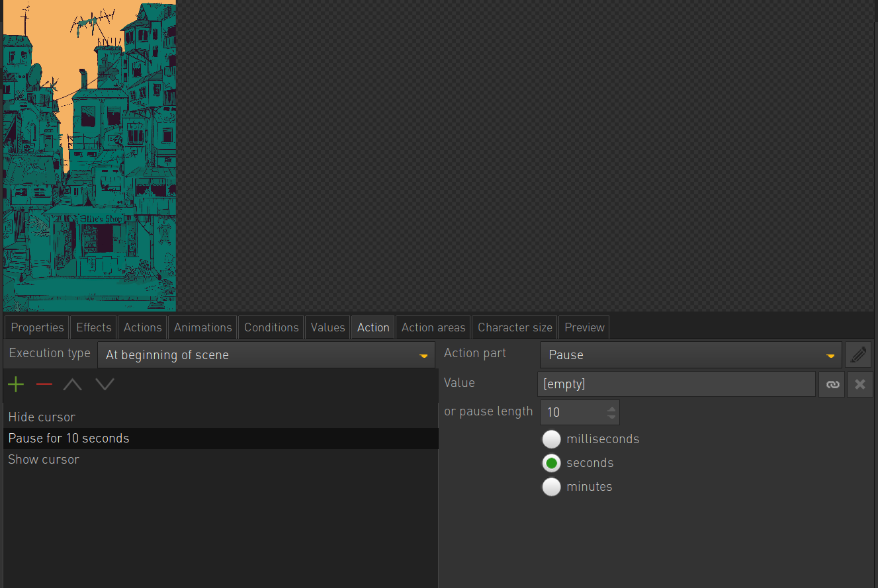Click the Value field showing [empty]
This screenshot has height=588, width=878.
click(676, 384)
